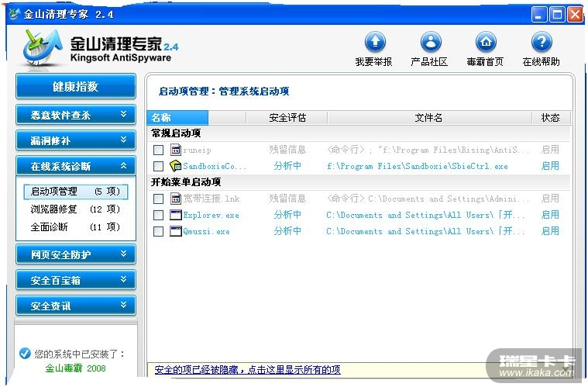Sort by the 安全评估 column header

[287, 118]
